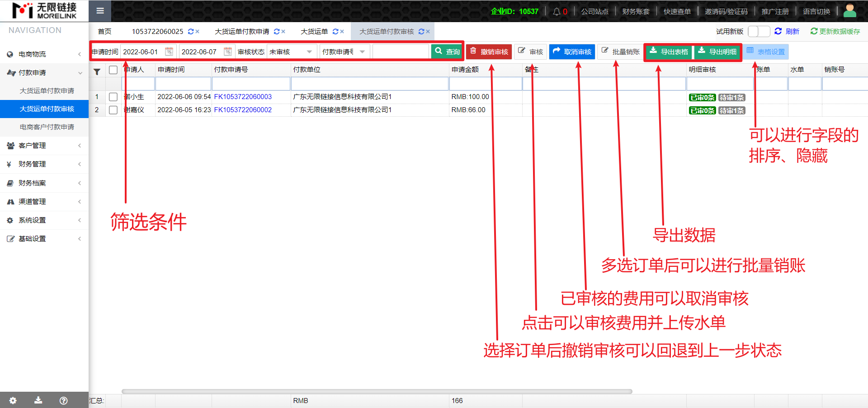Expand the 财务档案 menu

pos(80,183)
